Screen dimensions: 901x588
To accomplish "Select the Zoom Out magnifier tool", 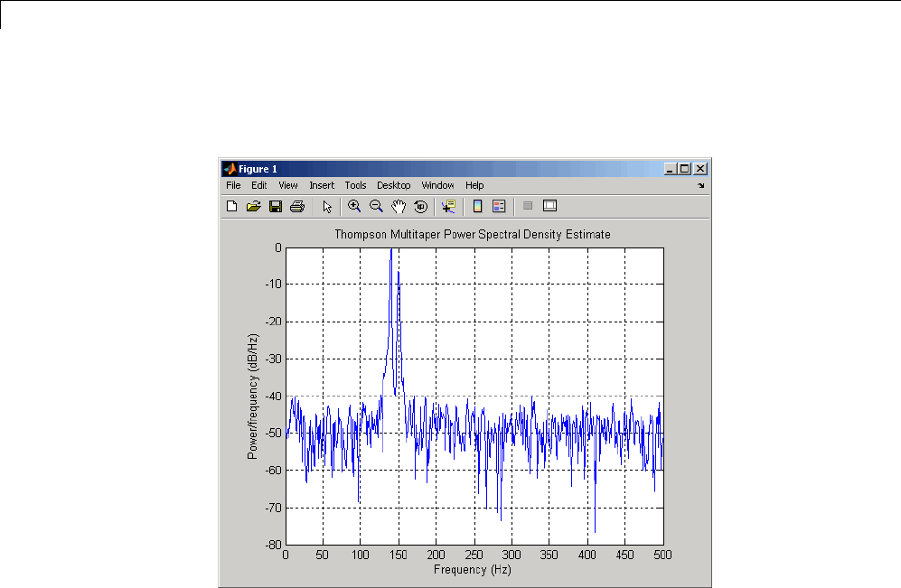I will pyautogui.click(x=376, y=206).
